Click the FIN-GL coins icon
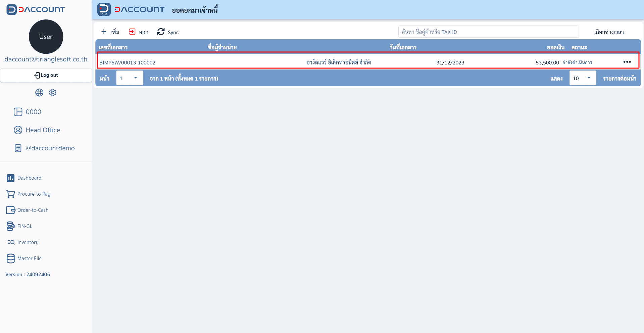This screenshot has width=644, height=333. coord(10,226)
